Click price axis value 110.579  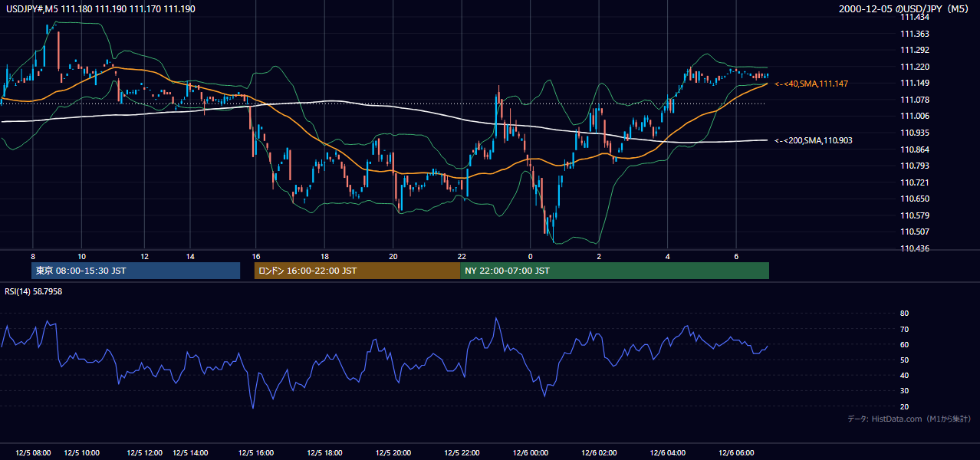click(913, 215)
